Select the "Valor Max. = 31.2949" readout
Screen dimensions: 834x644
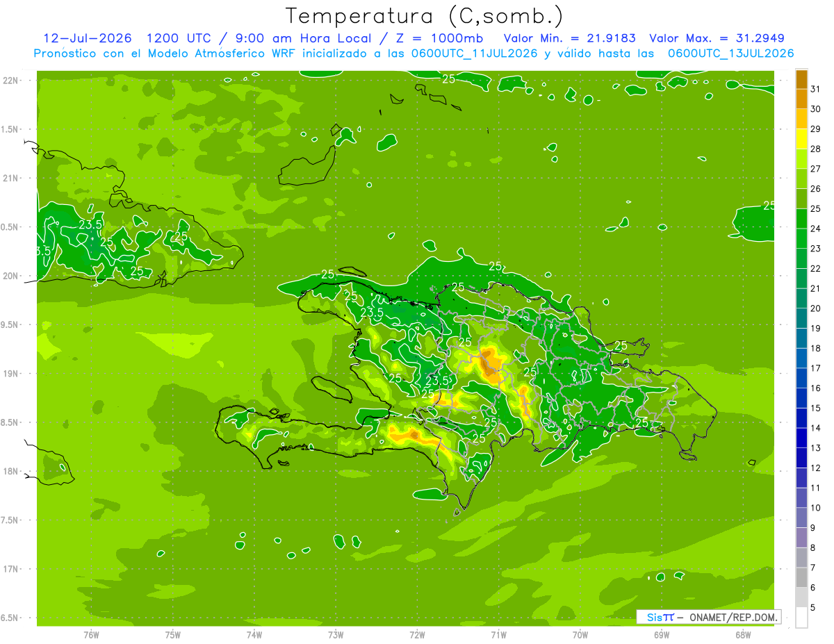tap(717, 38)
